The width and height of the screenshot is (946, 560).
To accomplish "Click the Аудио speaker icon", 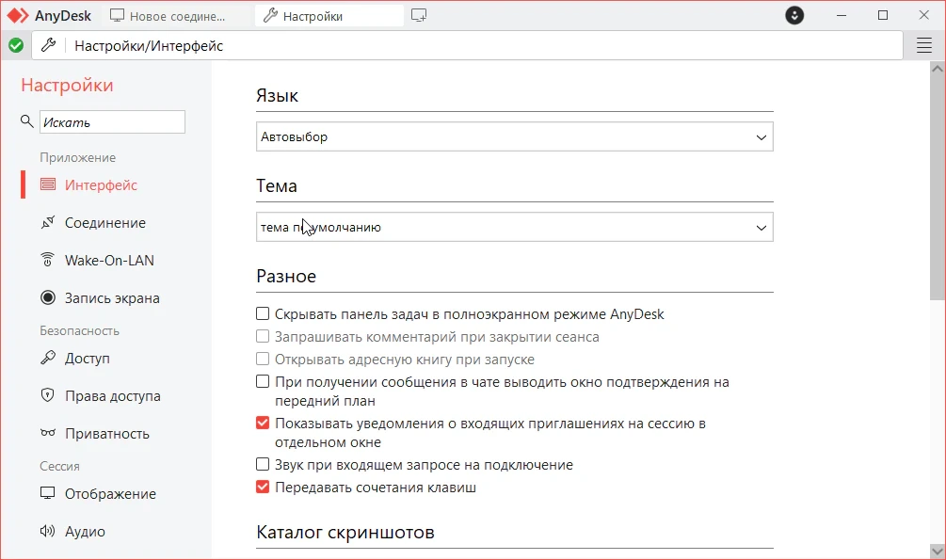I will click(x=48, y=531).
